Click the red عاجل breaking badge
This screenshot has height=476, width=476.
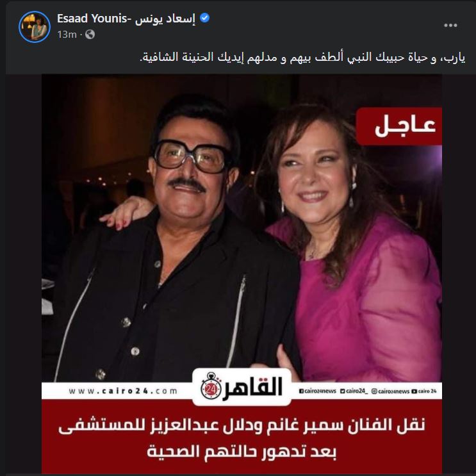click(x=399, y=126)
